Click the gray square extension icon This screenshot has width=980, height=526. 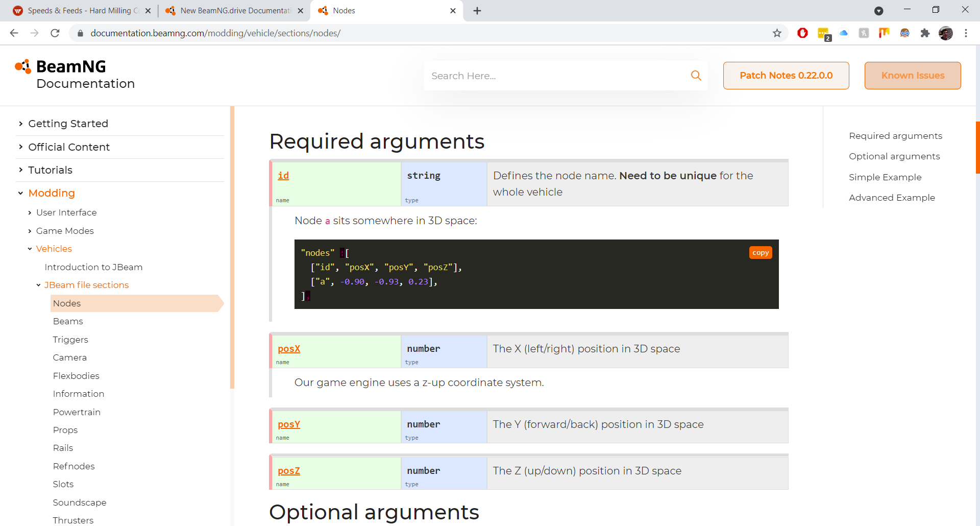coord(864,33)
